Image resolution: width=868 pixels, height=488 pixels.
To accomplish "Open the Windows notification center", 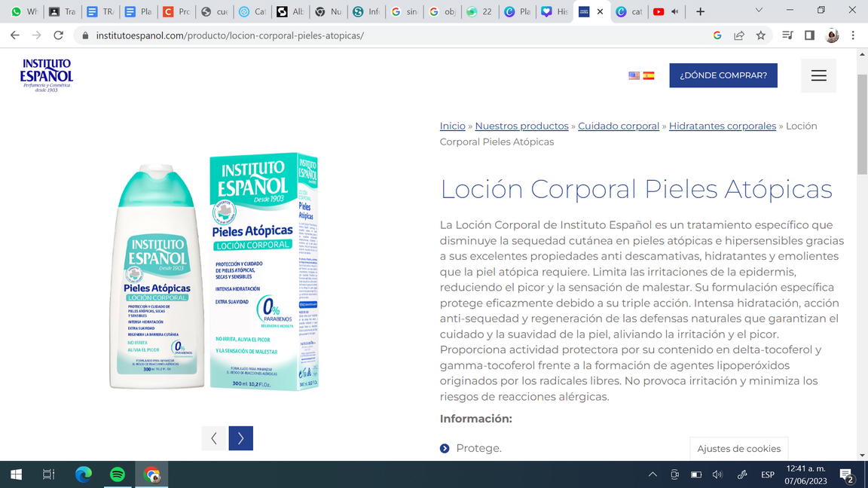I will point(846,474).
